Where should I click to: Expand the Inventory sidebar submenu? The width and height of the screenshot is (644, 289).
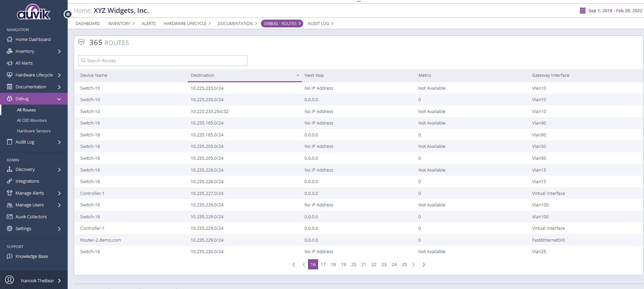pos(59,51)
